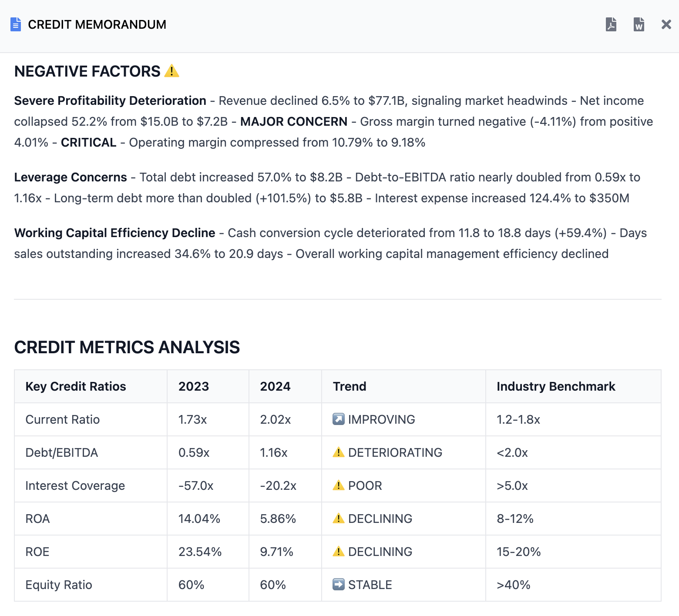
Task: Select the 2024 column header
Action: click(275, 386)
